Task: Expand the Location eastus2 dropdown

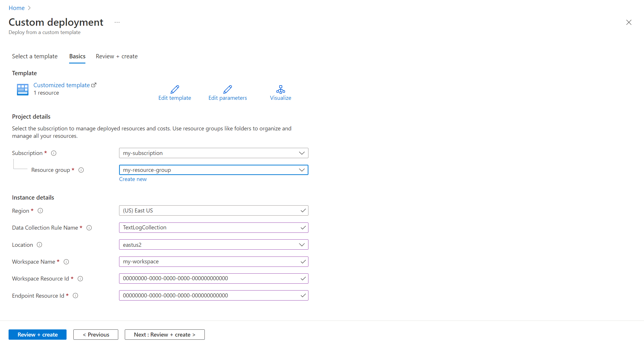Action: pyautogui.click(x=213, y=245)
